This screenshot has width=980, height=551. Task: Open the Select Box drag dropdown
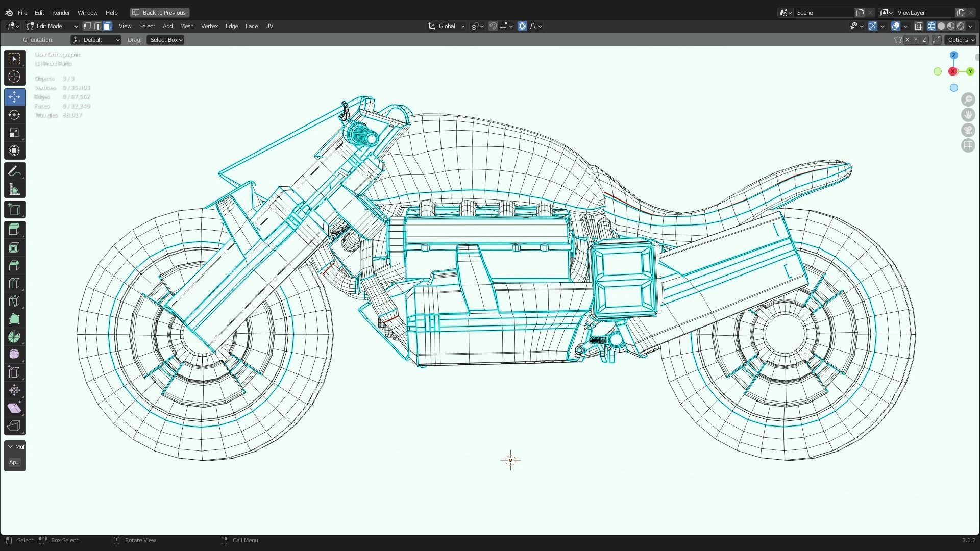pyautogui.click(x=165, y=40)
